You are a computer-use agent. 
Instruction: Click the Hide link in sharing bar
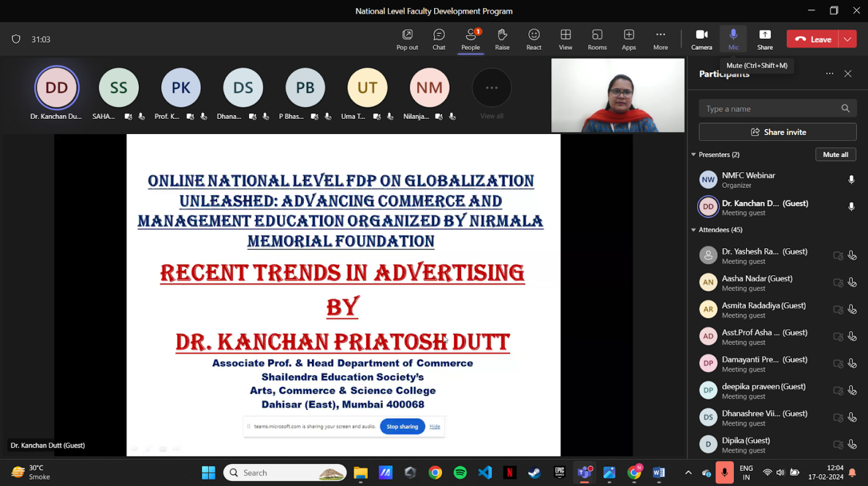(435, 426)
